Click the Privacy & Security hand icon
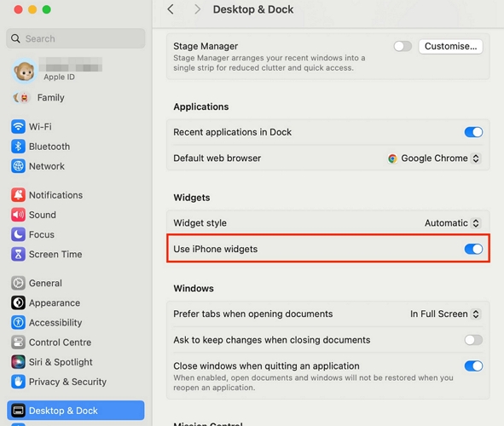This screenshot has height=426, width=504. click(x=18, y=382)
